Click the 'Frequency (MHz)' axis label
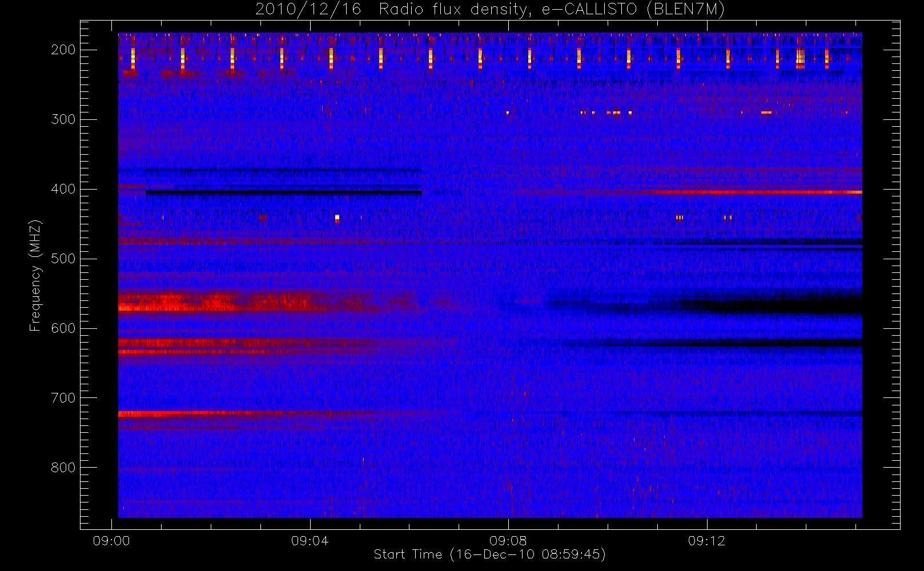The width and height of the screenshot is (924, 571). 35,275
